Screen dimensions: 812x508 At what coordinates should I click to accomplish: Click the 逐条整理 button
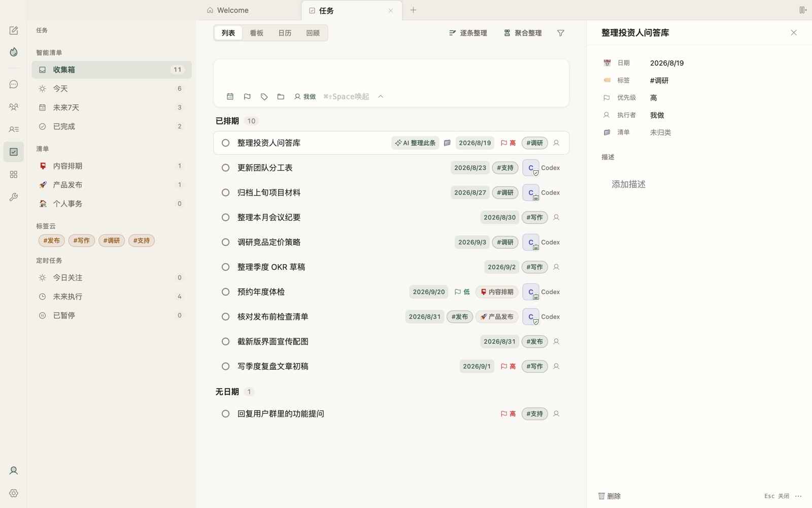[468, 33]
